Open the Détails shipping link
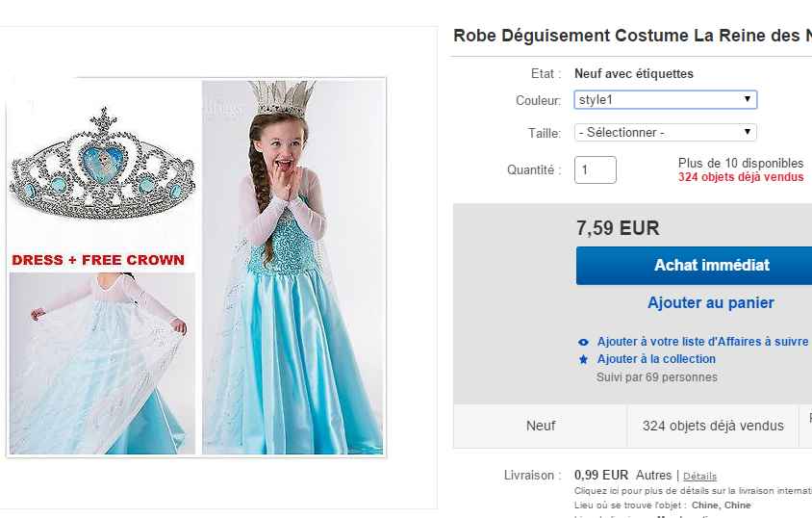Image resolution: width=812 pixels, height=518 pixels. tap(699, 476)
